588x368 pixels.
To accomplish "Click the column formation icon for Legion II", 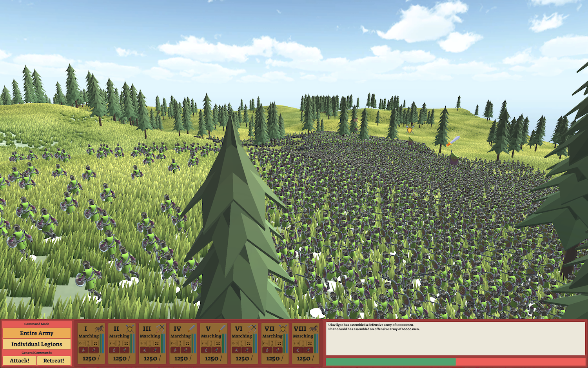I will pos(119,343).
